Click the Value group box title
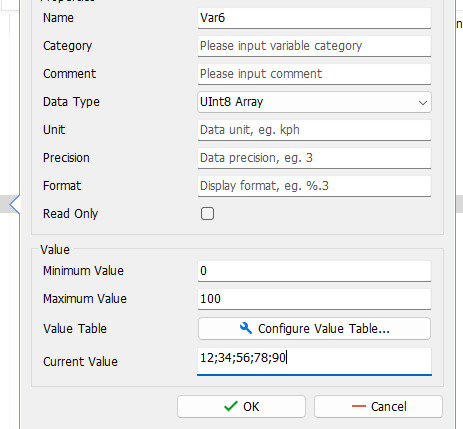Viewport: 463px width, 429px height. [x=55, y=250]
